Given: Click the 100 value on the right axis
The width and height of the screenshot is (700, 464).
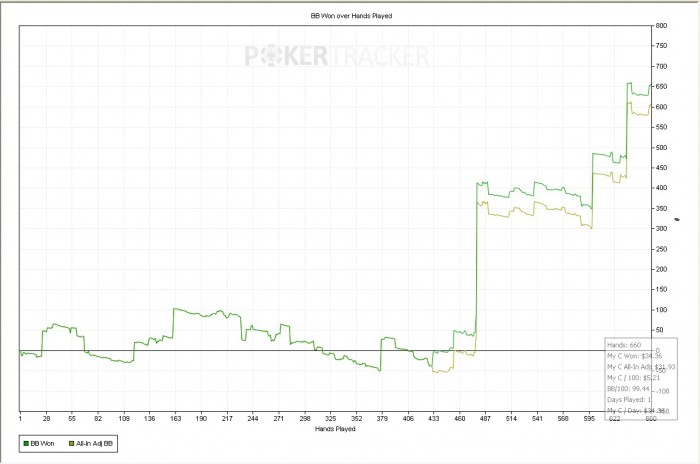Looking at the screenshot, I should coord(661,309).
